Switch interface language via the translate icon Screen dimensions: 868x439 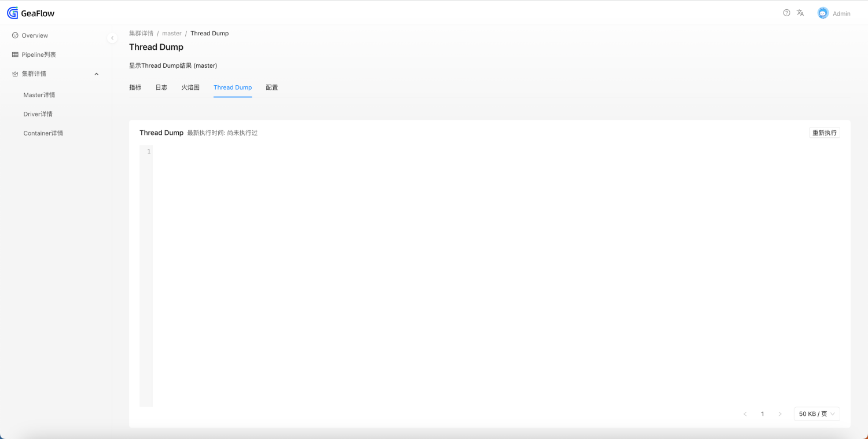800,12
